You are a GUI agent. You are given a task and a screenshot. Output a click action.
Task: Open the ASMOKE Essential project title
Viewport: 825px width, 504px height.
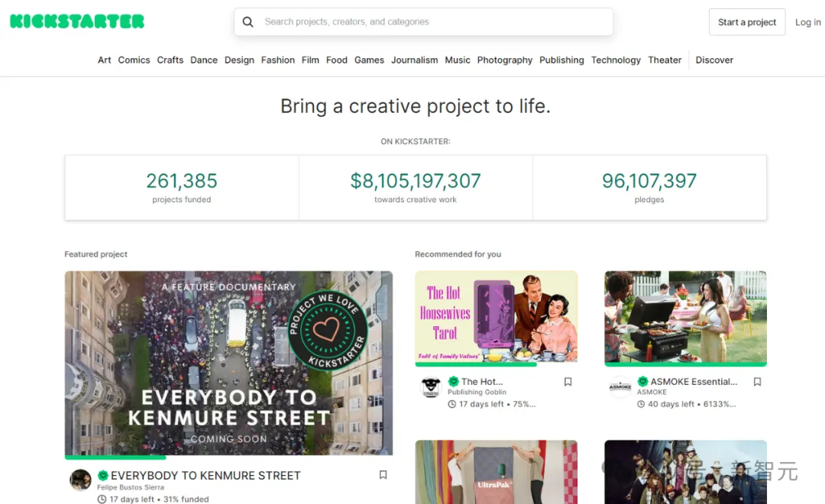click(x=694, y=381)
